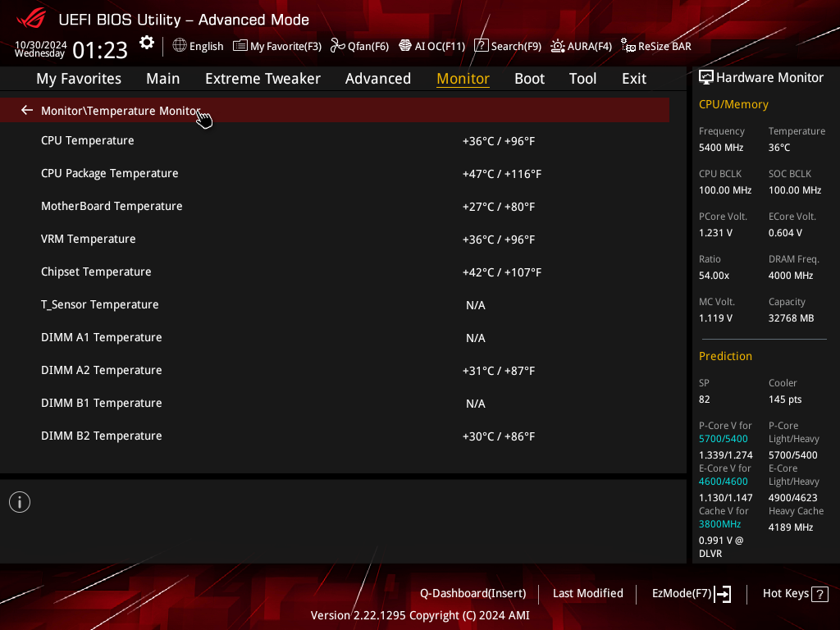Open the Tool tab
The image size is (840, 630).
[582, 79]
